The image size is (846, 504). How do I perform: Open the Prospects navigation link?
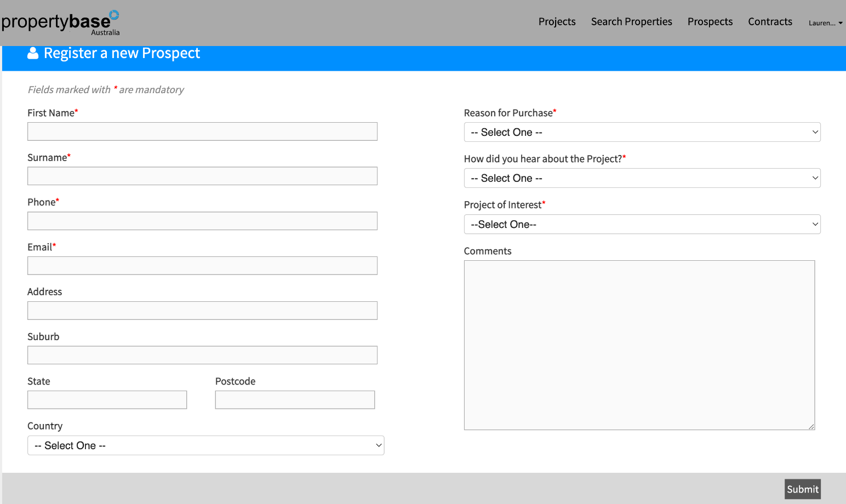pyautogui.click(x=710, y=22)
